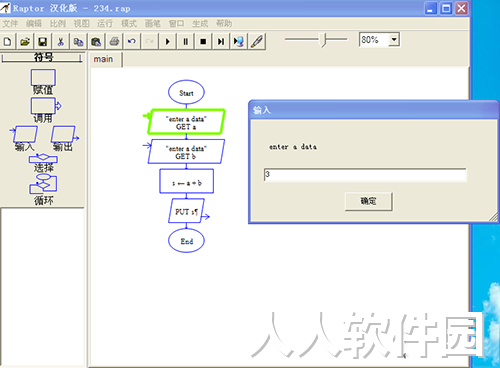Close the Raptor window
Screen dimensions: 500x368
click(461, 8)
